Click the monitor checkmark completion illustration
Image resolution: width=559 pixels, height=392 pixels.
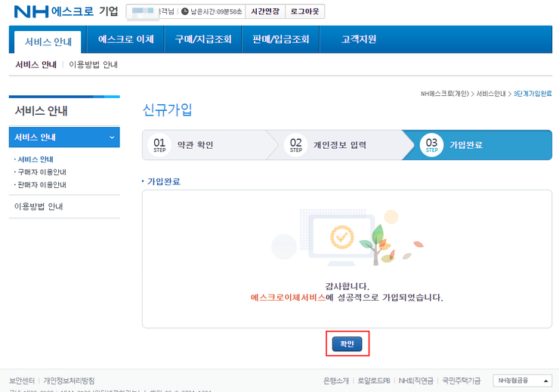click(x=347, y=237)
